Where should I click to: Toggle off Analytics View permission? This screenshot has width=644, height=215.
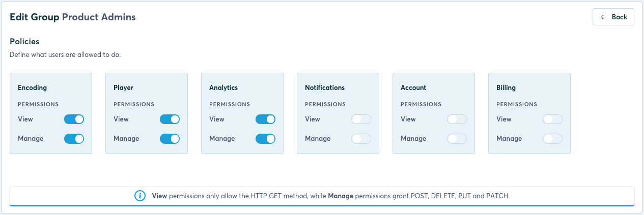click(x=265, y=119)
